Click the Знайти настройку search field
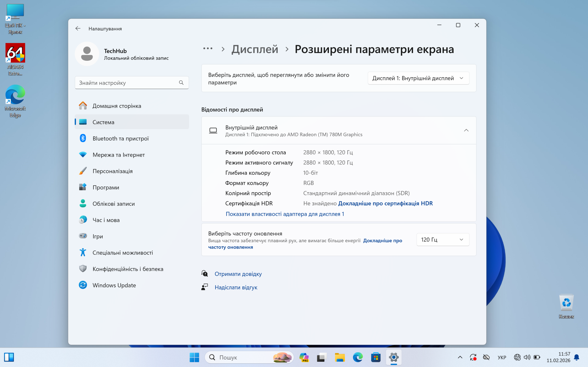This screenshot has width=588, height=367. pyautogui.click(x=126, y=83)
